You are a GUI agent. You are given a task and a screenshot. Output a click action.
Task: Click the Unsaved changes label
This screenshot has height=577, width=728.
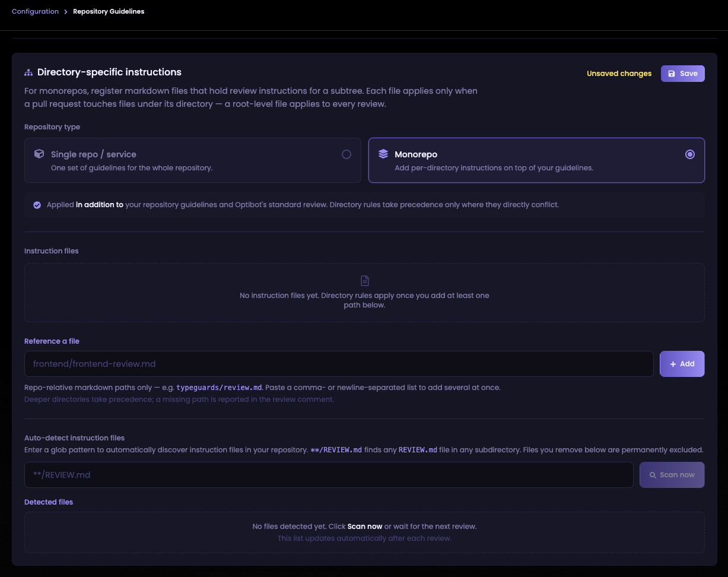(619, 74)
